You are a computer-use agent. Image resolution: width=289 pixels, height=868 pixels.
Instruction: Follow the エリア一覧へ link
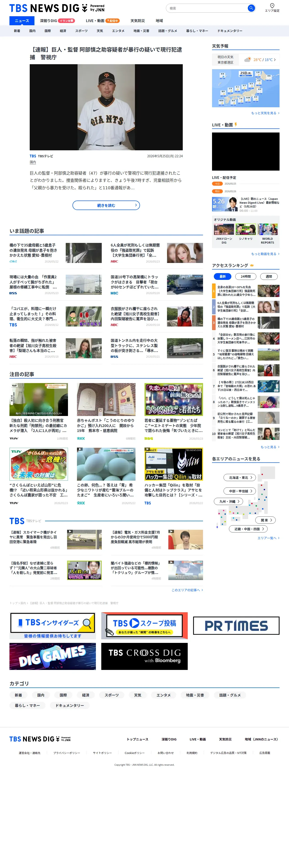coord(269,538)
